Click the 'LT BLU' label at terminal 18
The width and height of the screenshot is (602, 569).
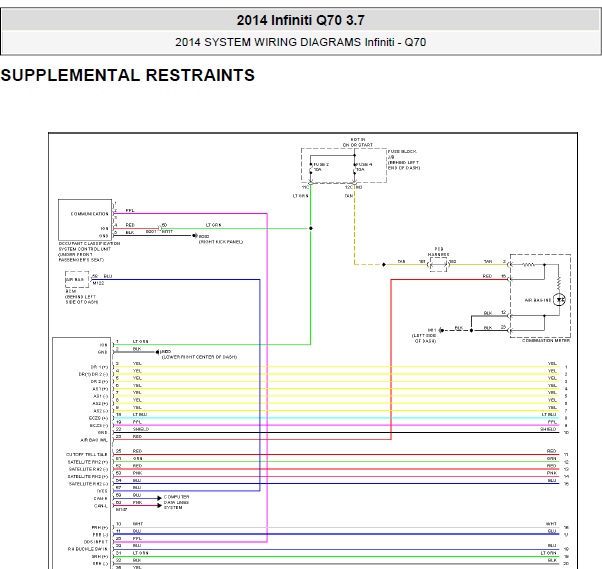coord(140,414)
